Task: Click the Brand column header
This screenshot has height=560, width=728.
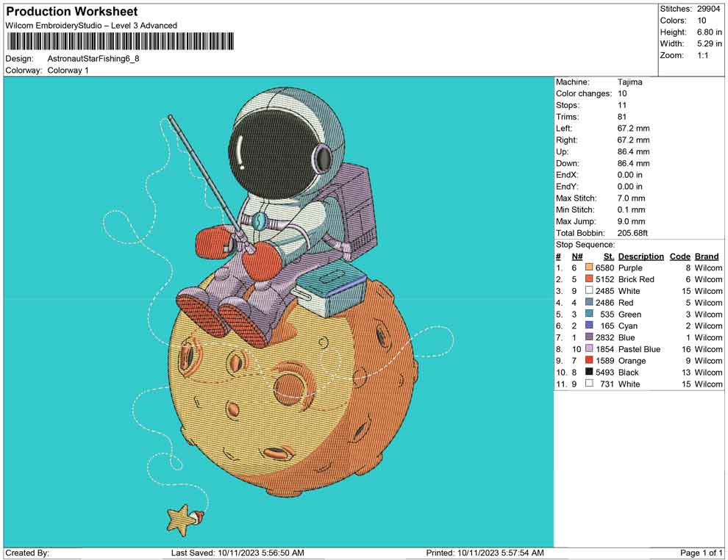Action: click(707, 256)
